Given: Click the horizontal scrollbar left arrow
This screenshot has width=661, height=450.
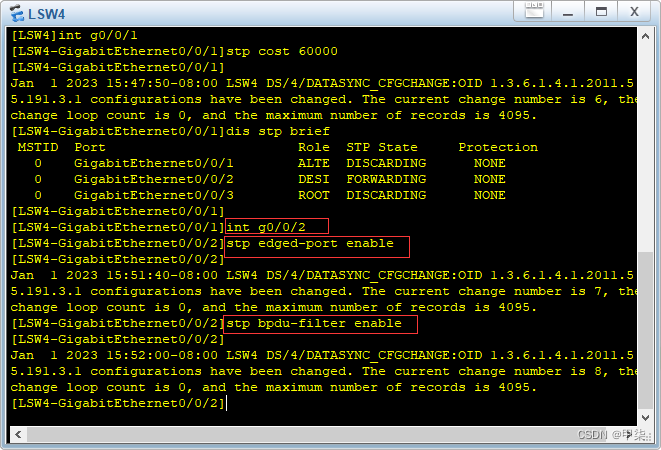Looking at the screenshot, I should pyautogui.click(x=18, y=434).
